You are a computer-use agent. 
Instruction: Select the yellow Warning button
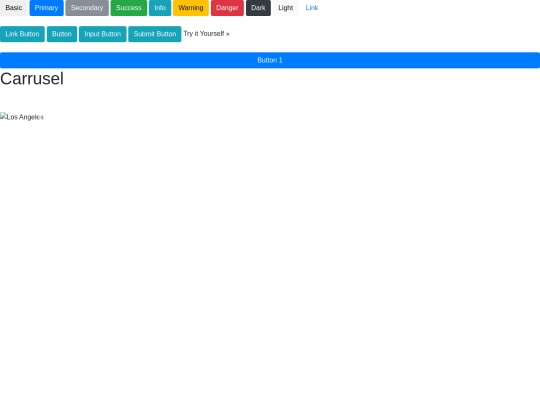(191, 8)
